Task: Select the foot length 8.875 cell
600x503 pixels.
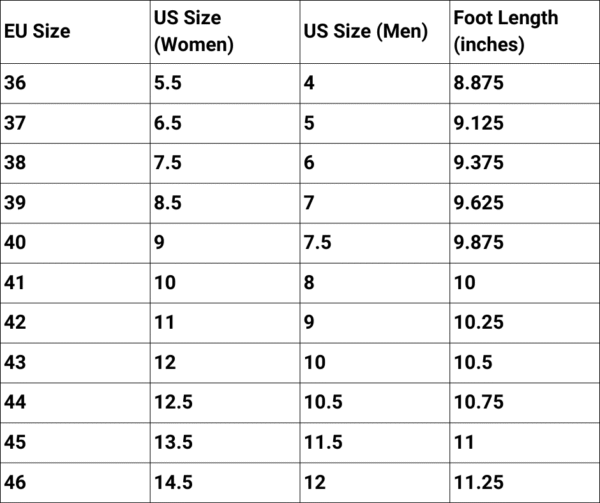Action: point(478,83)
